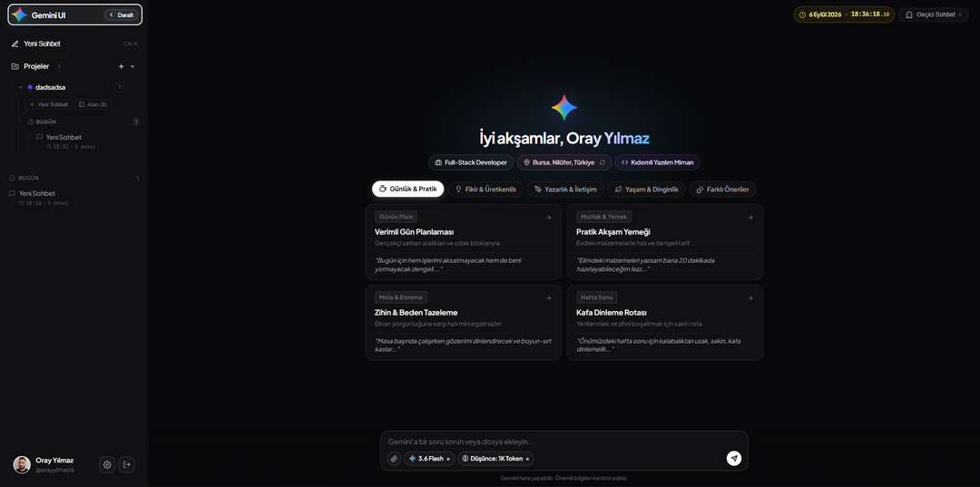
Task: Send message with the paper plane icon
Action: [734, 458]
